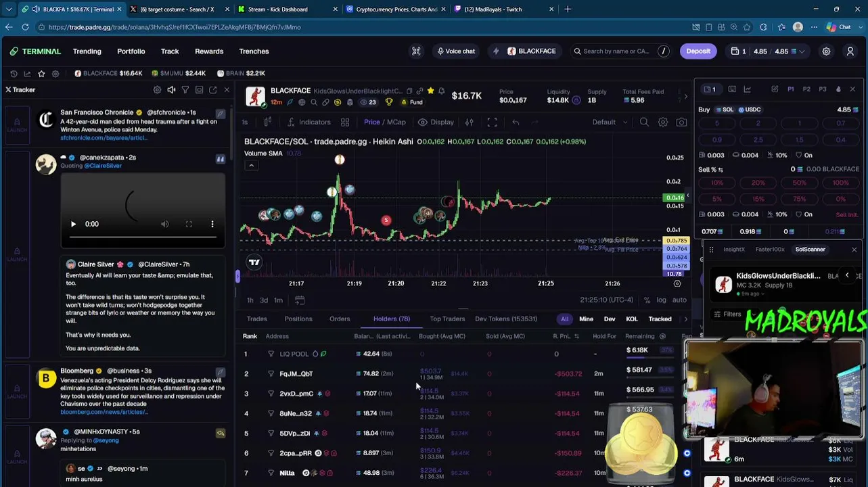Screen dimensions: 868x487
Task: Open Top Traders tab
Action: point(447,319)
